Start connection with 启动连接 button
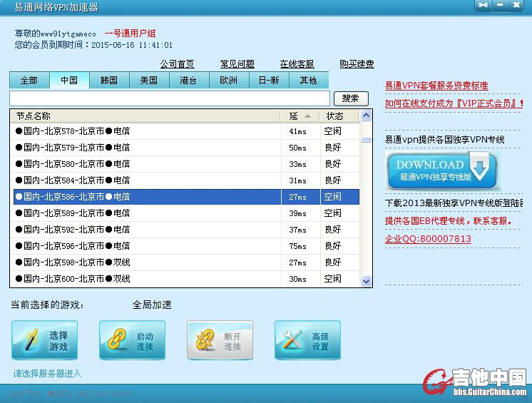Screen dimensions: 532x403 tap(133, 340)
